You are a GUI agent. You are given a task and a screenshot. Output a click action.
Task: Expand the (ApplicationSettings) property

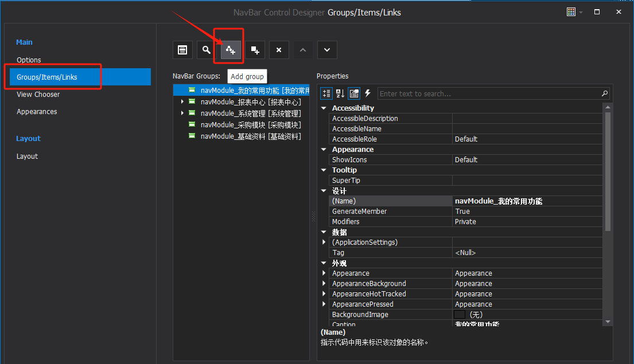[324, 242]
